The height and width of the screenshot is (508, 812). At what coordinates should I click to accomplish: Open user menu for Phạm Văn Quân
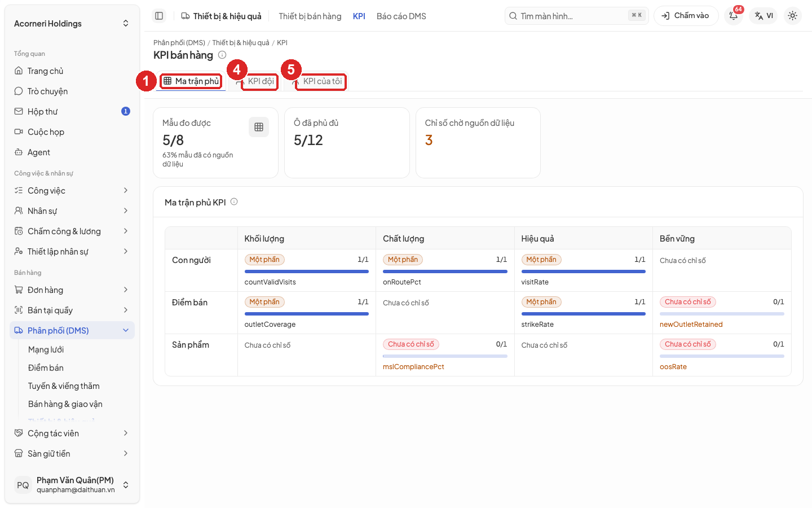[72, 485]
